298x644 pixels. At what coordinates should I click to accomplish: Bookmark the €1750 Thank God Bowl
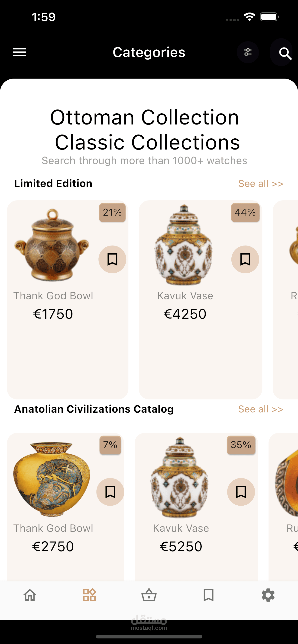(x=112, y=259)
